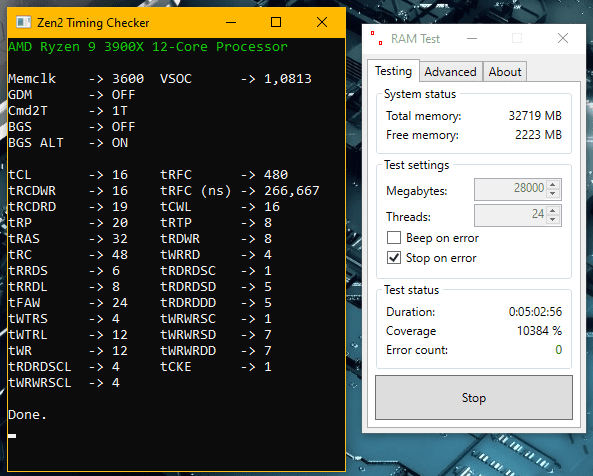593x476 pixels.
Task: Open the About tab
Action: pos(505,72)
